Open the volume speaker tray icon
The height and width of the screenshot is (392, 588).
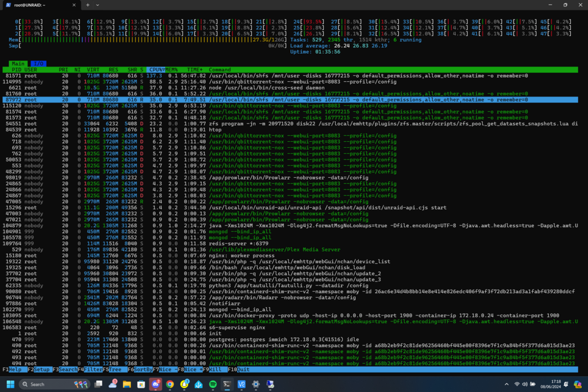pyautogui.click(x=525, y=384)
